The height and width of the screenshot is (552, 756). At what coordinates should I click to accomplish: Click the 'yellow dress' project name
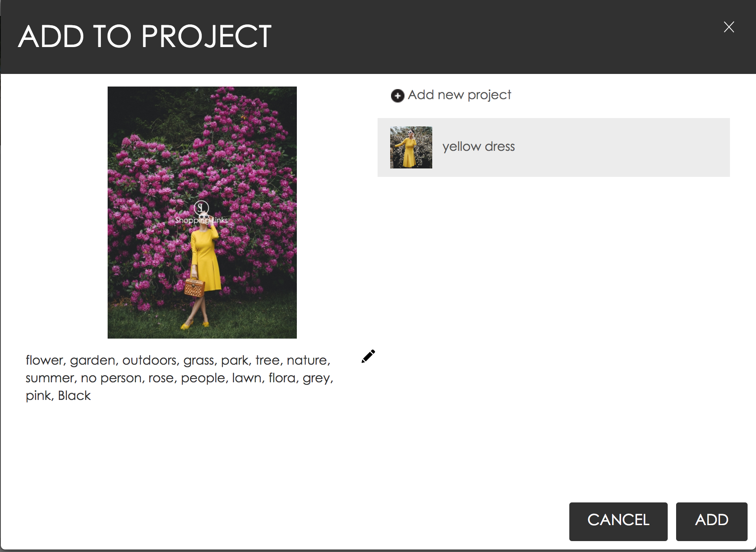(x=478, y=147)
